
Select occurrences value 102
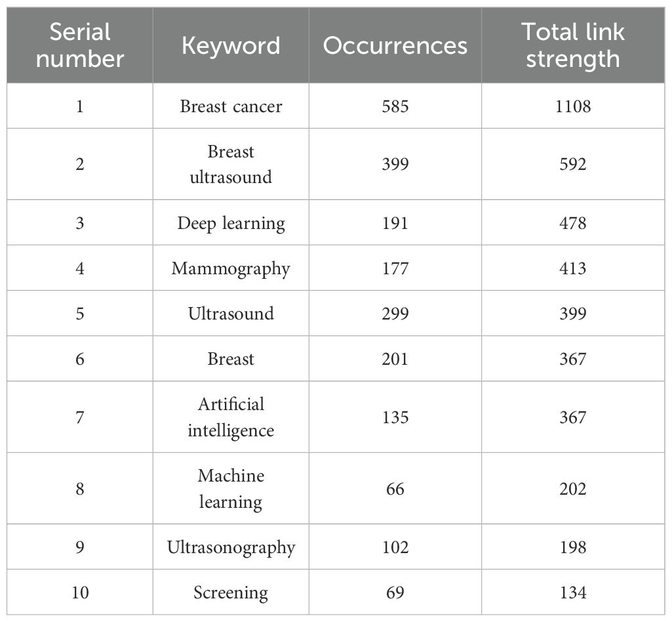395,547
